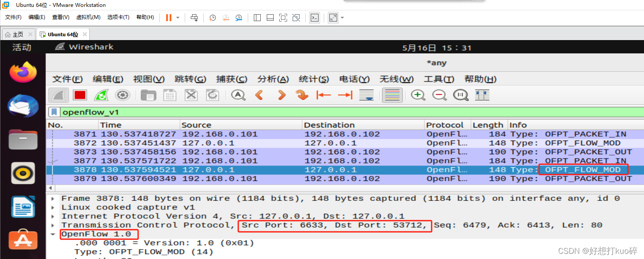Toggle VMware library sidebar view
The image size is (644, 259).
tap(257, 18)
